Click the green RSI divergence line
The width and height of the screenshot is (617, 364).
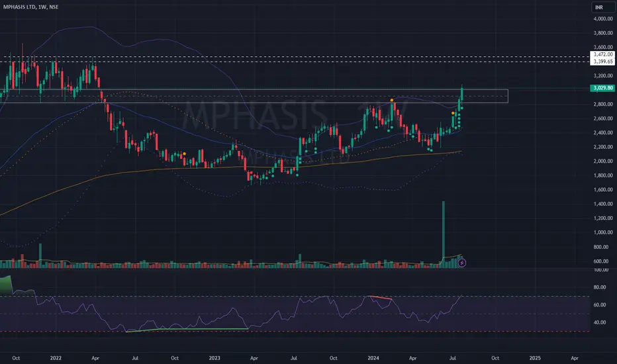(x=187, y=330)
